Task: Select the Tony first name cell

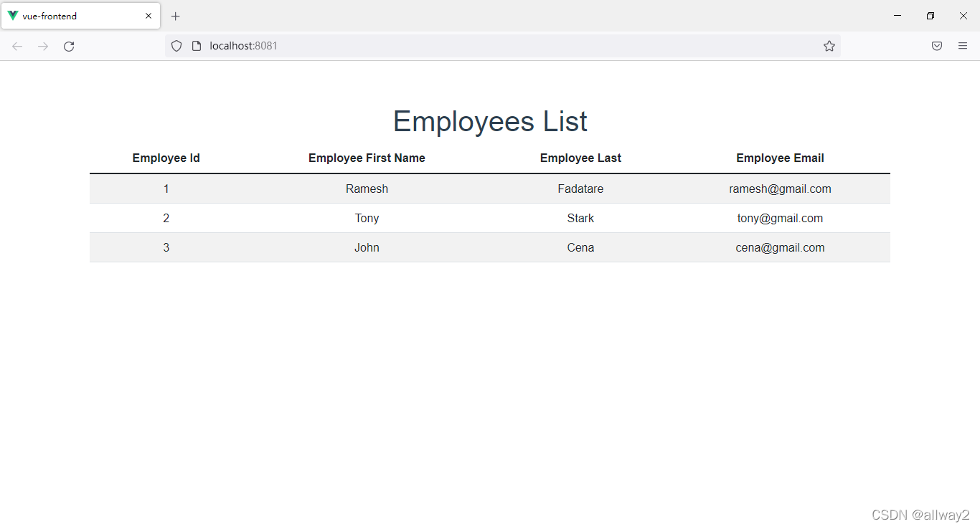Action: [x=367, y=219]
